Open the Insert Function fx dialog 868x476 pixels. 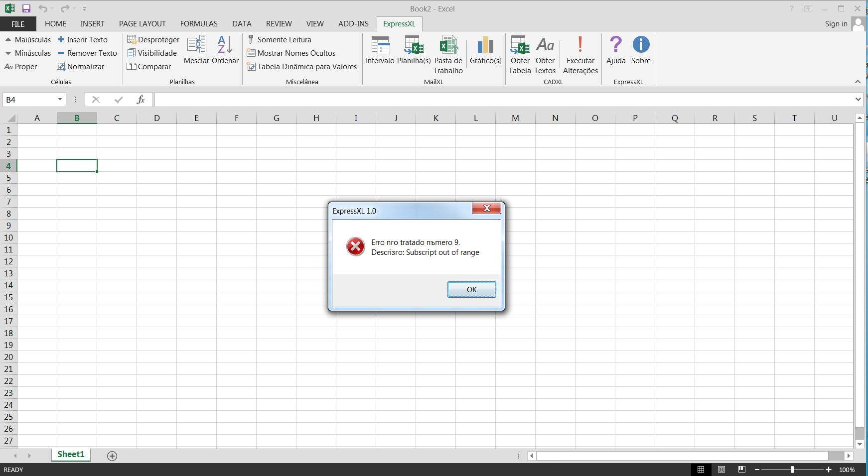(x=141, y=100)
